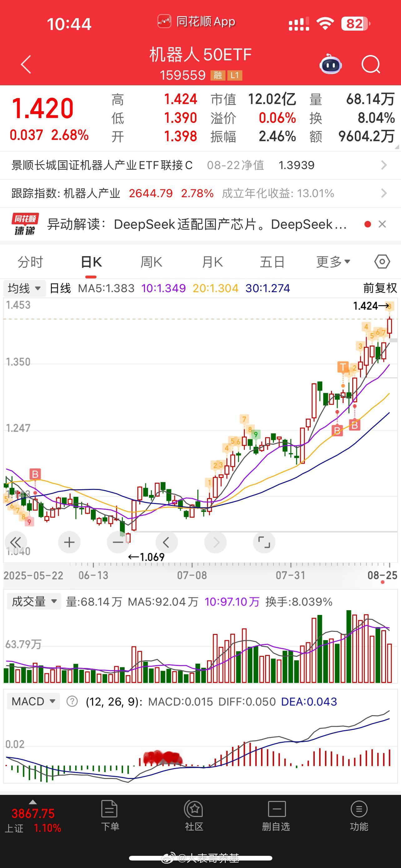Tap the 08-25 date marker
401x868 pixels.
tap(383, 575)
